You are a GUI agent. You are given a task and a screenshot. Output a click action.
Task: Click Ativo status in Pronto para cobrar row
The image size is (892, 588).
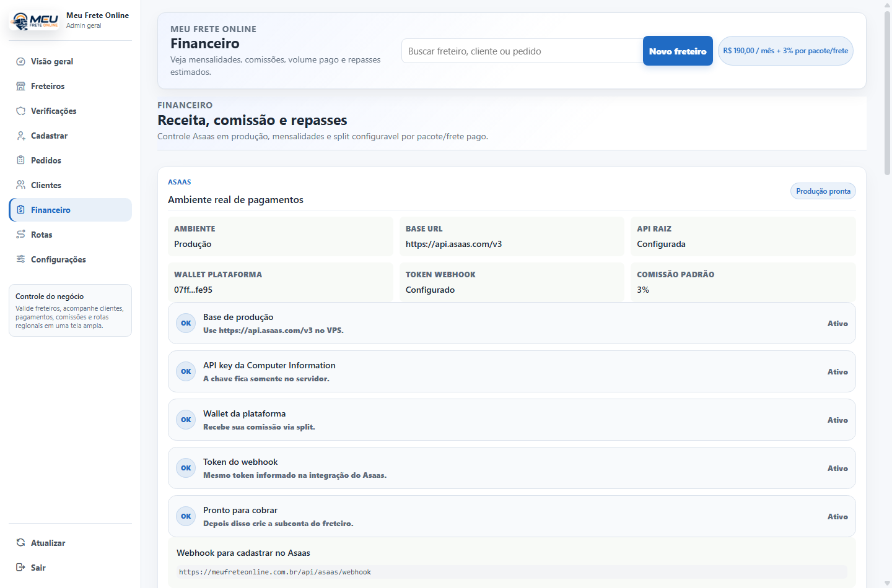pos(837,516)
